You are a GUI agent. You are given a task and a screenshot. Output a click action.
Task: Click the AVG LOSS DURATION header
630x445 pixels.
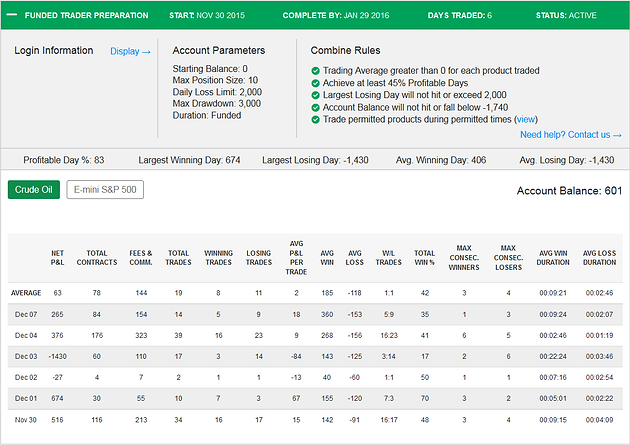point(599,258)
